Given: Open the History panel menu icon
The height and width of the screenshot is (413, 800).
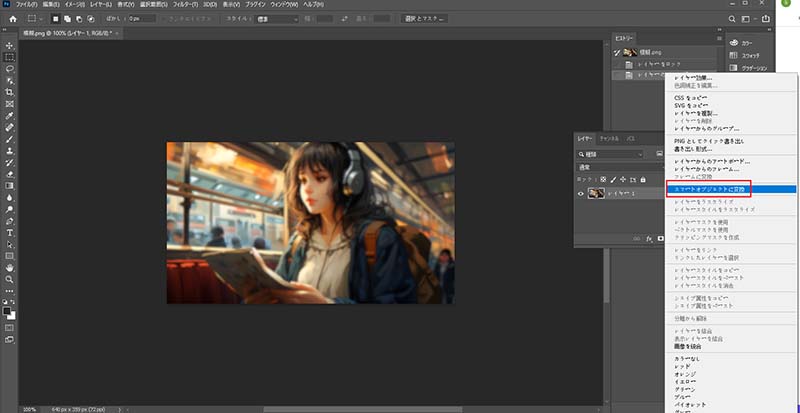Looking at the screenshot, I should [718, 39].
